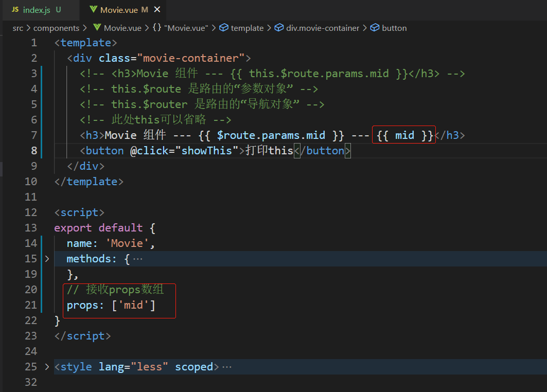547x392 pixels.
Task: Click the cube icon before template breadcrumb
Action: (224, 28)
